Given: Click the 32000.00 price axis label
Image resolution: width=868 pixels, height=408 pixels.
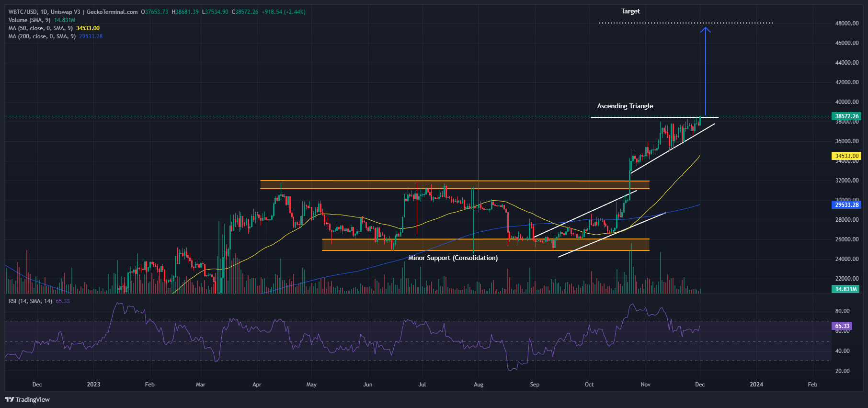Looking at the screenshot, I should click(847, 181).
